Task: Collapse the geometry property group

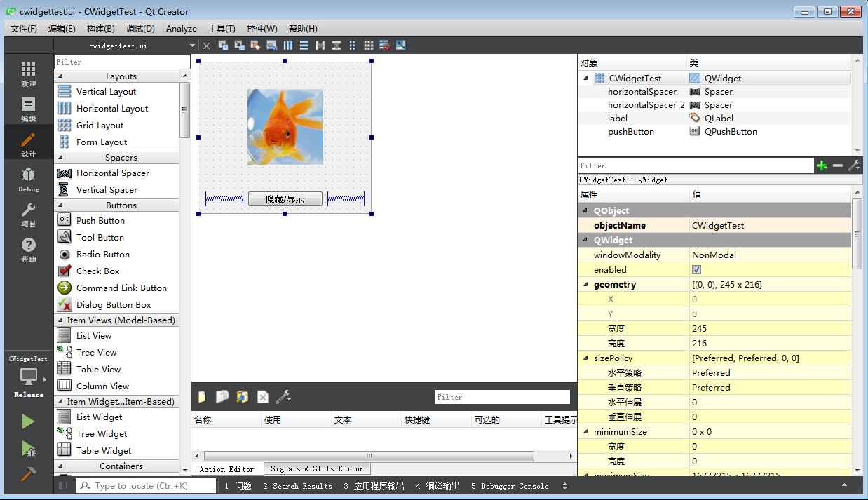Action: coord(586,284)
